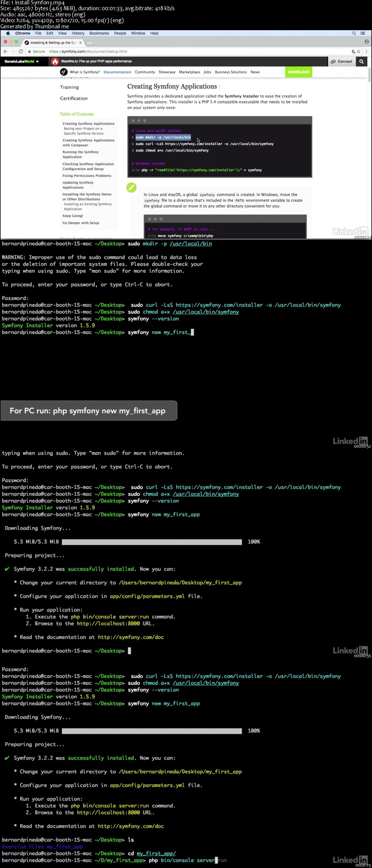The width and height of the screenshot is (372, 868).
Task: Open the Business Solutions nav link
Action: (x=231, y=72)
